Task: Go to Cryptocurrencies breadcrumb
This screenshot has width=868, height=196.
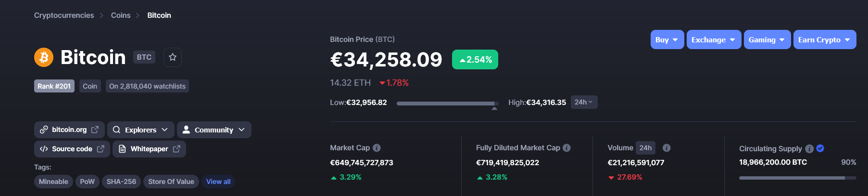Action: 64,15
